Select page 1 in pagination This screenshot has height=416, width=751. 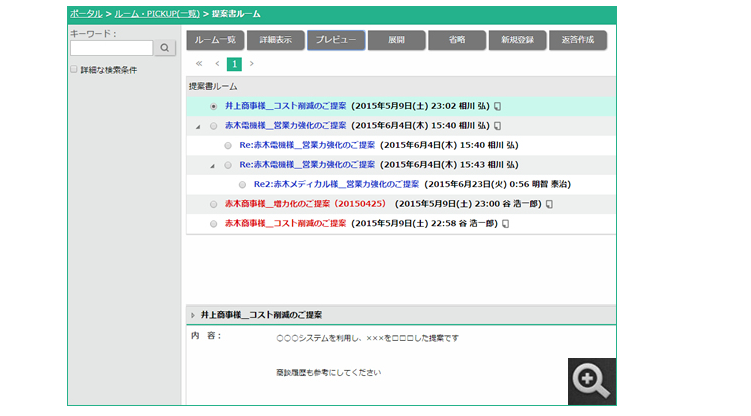234,64
